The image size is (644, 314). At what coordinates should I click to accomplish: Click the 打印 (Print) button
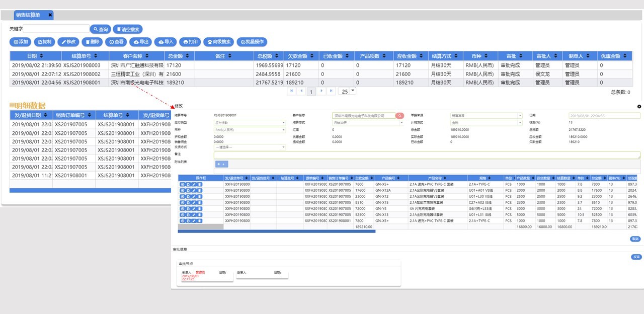(x=190, y=42)
